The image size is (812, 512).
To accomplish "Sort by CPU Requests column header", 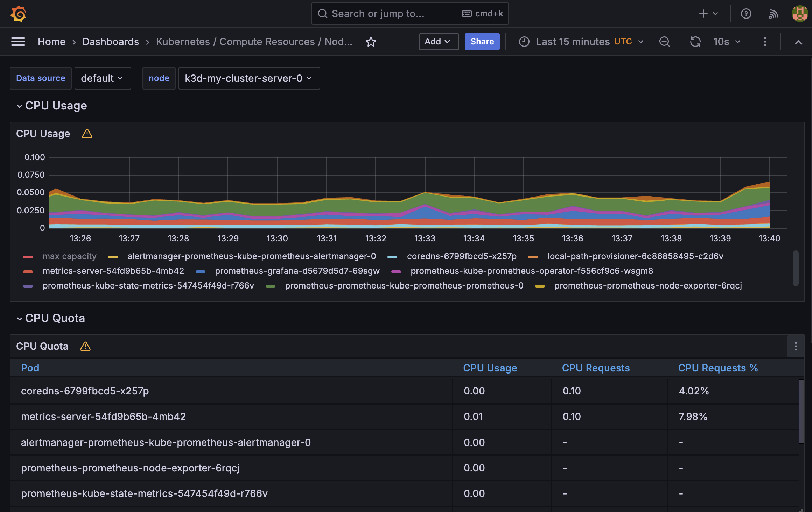I will [x=596, y=368].
